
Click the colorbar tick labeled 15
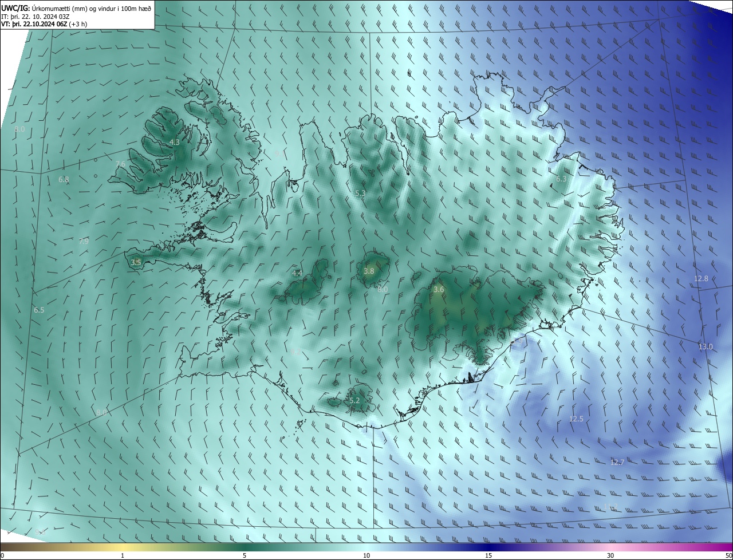coord(488,555)
